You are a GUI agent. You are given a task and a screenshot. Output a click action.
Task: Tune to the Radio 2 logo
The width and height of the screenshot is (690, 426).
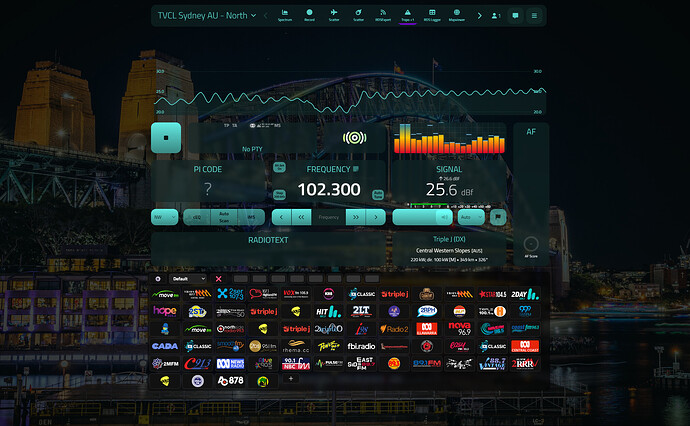point(394,329)
